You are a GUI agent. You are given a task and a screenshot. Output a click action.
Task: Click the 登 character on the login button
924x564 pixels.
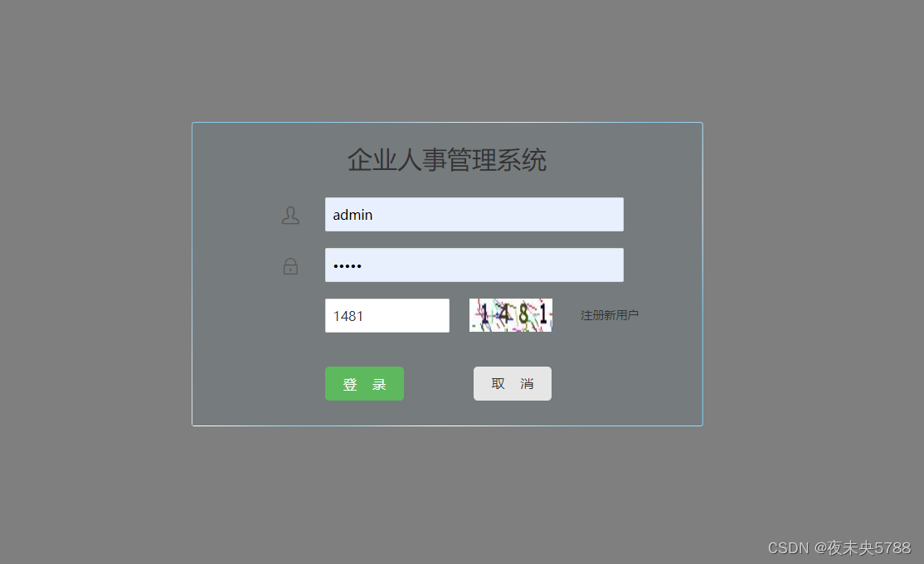[x=350, y=384]
